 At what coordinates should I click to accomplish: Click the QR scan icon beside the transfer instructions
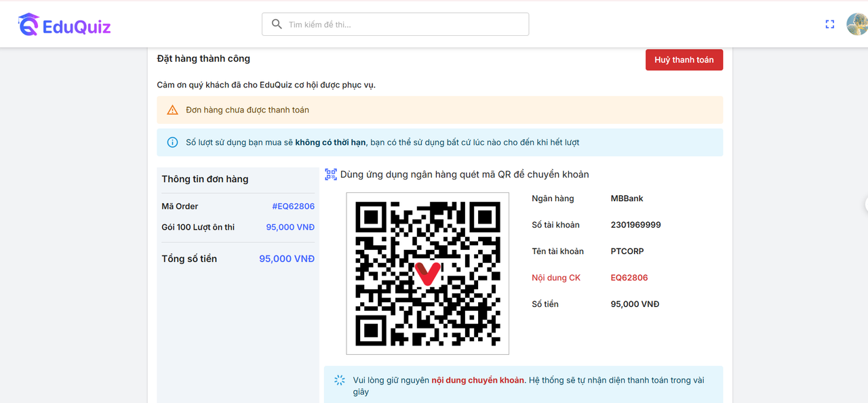pos(331,175)
